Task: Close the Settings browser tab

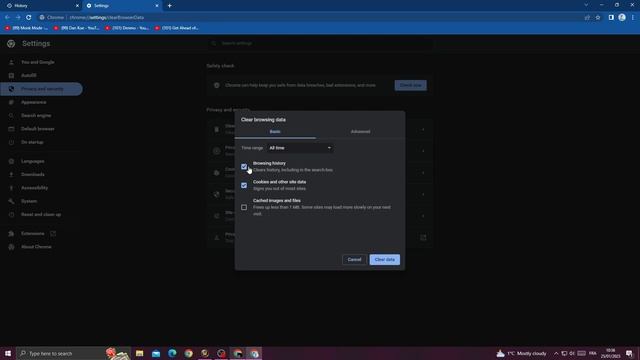Action: tap(157, 6)
